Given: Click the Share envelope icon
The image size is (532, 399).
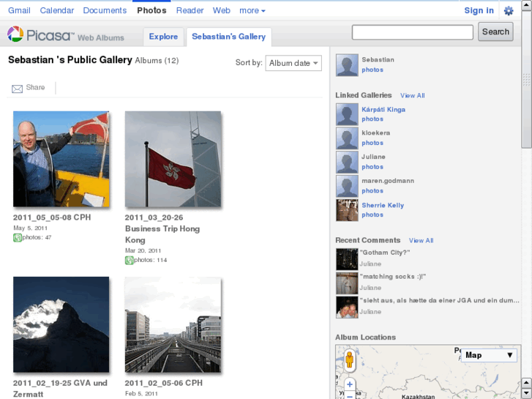Looking at the screenshot, I should (x=18, y=89).
